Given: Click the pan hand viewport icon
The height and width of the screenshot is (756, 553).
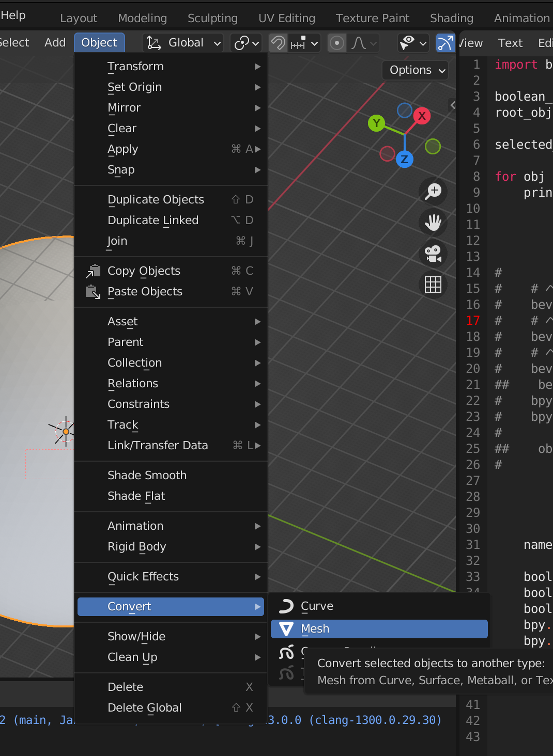Looking at the screenshot, I should click(x=433, y=223).
